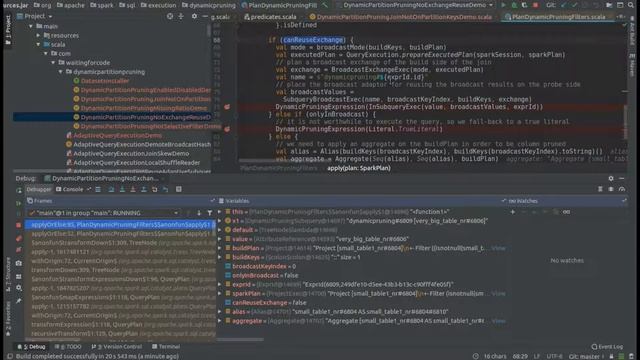Click the Pin Tab icon in debug toolbar
The image size is (640, 360).
pyautogui.click(x=19, y=301)
